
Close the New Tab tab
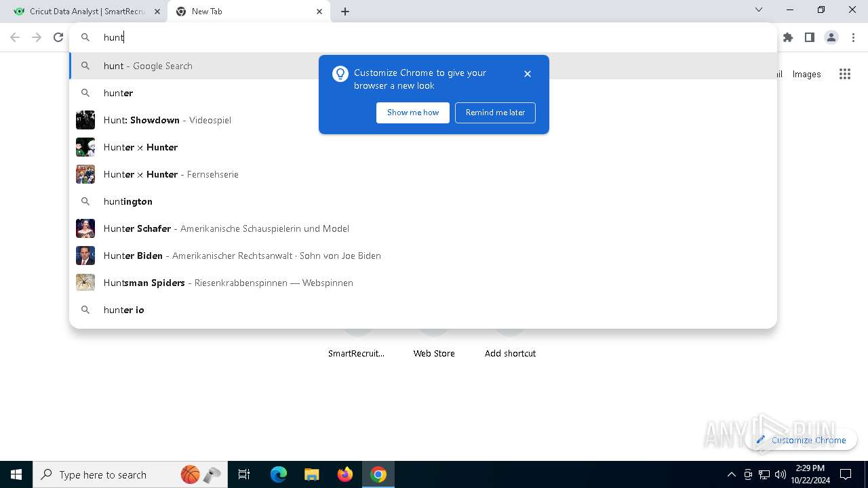pos(319,12)
